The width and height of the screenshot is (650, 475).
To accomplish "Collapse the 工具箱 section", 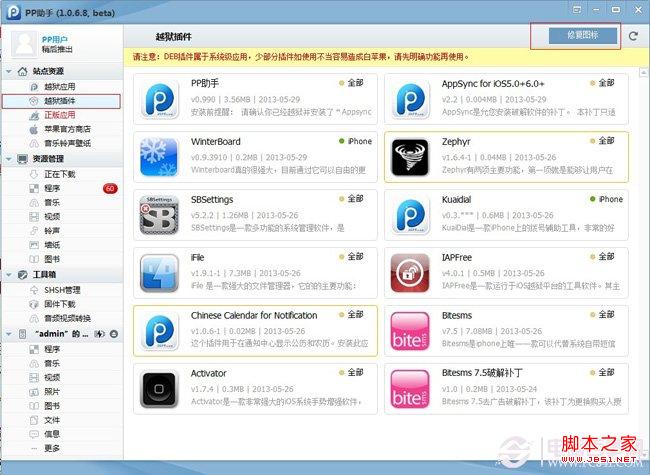I will (9, 275).
